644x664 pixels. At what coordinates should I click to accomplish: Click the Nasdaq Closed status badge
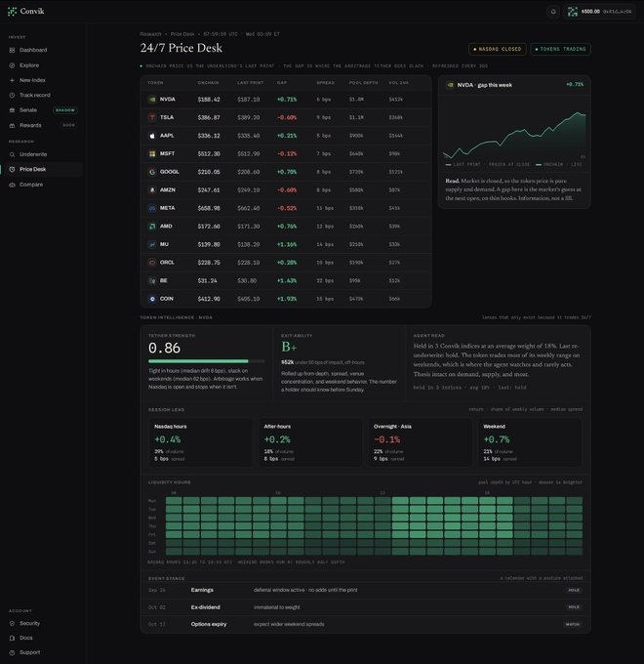pyautogui.click(x=498, y=49)
